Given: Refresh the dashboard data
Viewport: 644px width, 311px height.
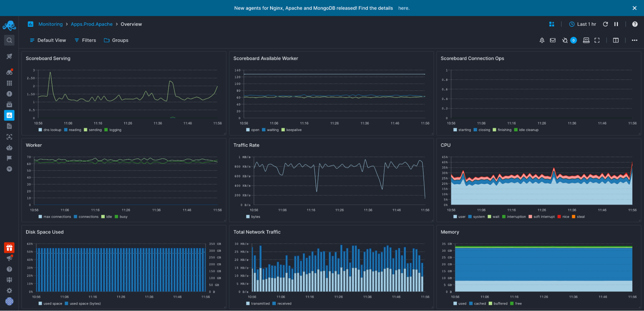Looking at the screenshot, I should [605, 24].
